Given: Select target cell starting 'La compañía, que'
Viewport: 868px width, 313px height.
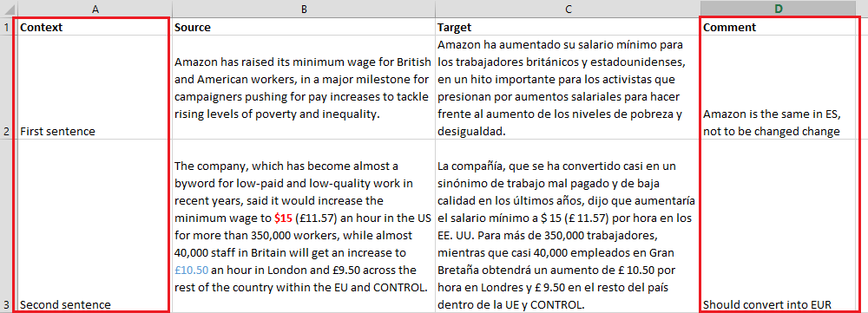Looking at the screenshot, I should click(x=568, y=225).
